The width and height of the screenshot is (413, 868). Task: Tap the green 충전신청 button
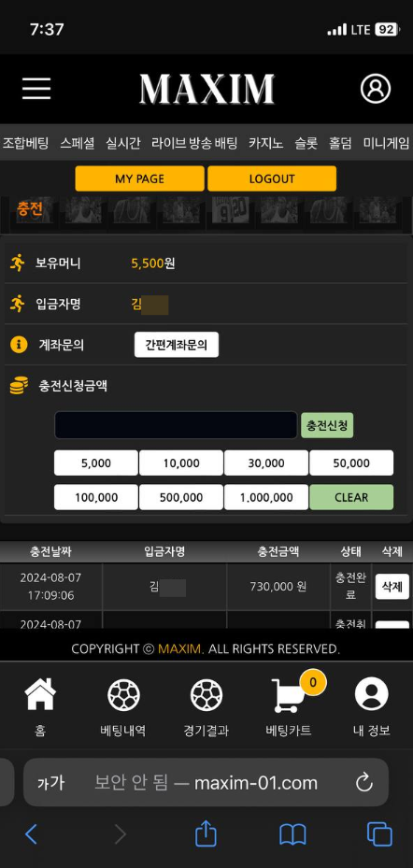click(x=327, y=425)
